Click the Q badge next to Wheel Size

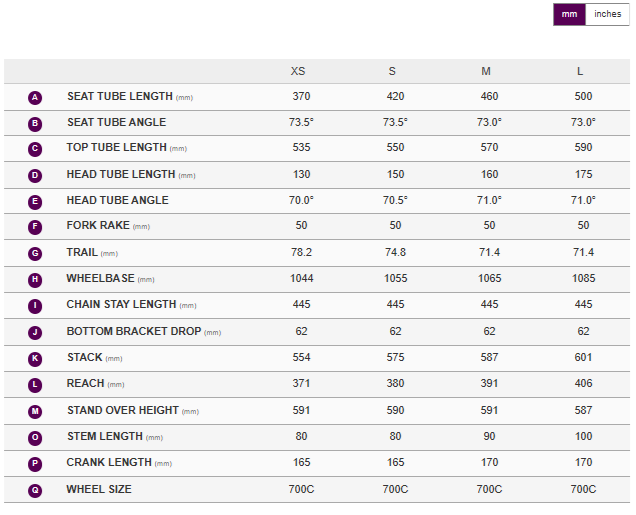coord(35,490)
